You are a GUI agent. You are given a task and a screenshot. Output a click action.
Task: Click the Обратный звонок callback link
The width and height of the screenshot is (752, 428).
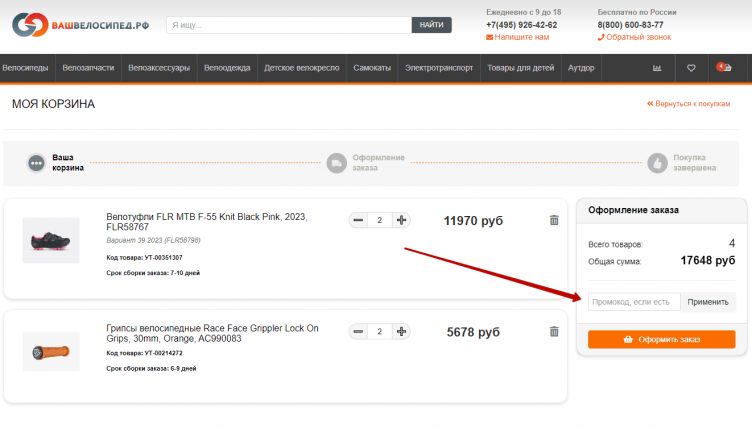pyautogui.click(x=638, y=37)
